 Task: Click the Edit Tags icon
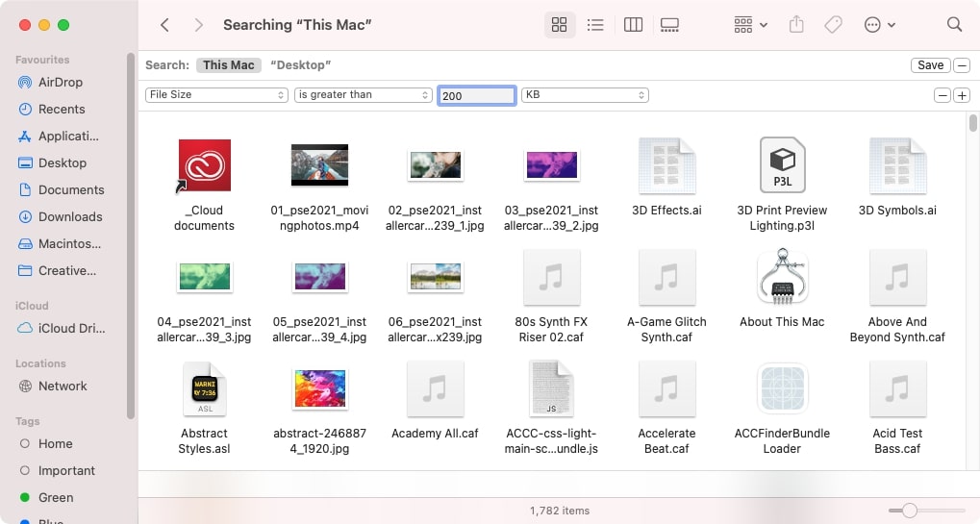click(x=833, y=25)
